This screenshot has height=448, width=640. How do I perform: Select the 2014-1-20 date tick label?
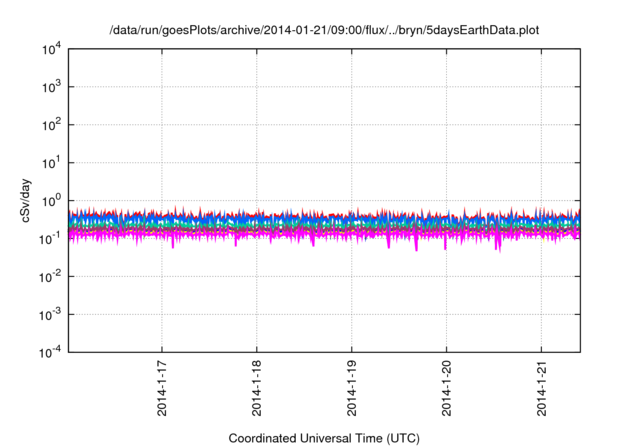(x=446, y=388)
